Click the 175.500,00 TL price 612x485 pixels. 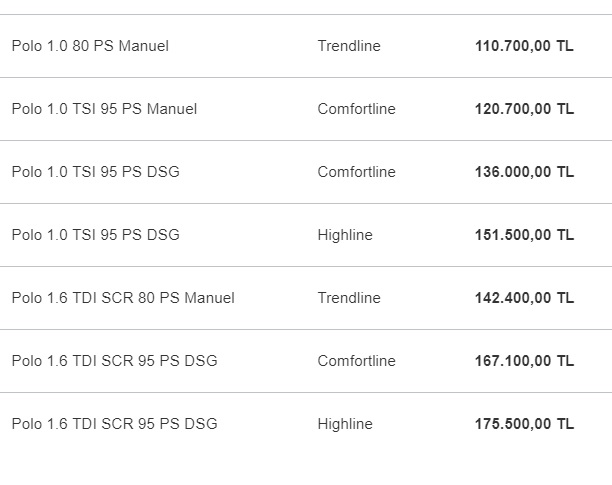[524, 424]
